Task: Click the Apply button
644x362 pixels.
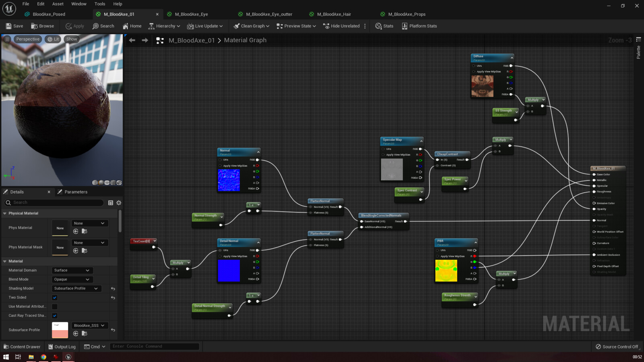Action: [75, 26]
